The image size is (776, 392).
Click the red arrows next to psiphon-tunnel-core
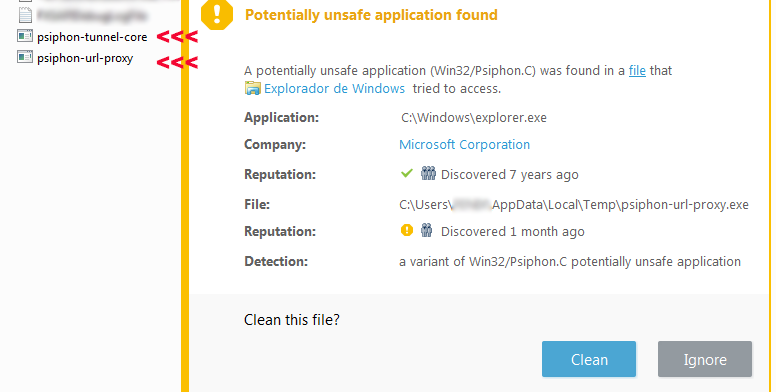[x=177, y=37]
